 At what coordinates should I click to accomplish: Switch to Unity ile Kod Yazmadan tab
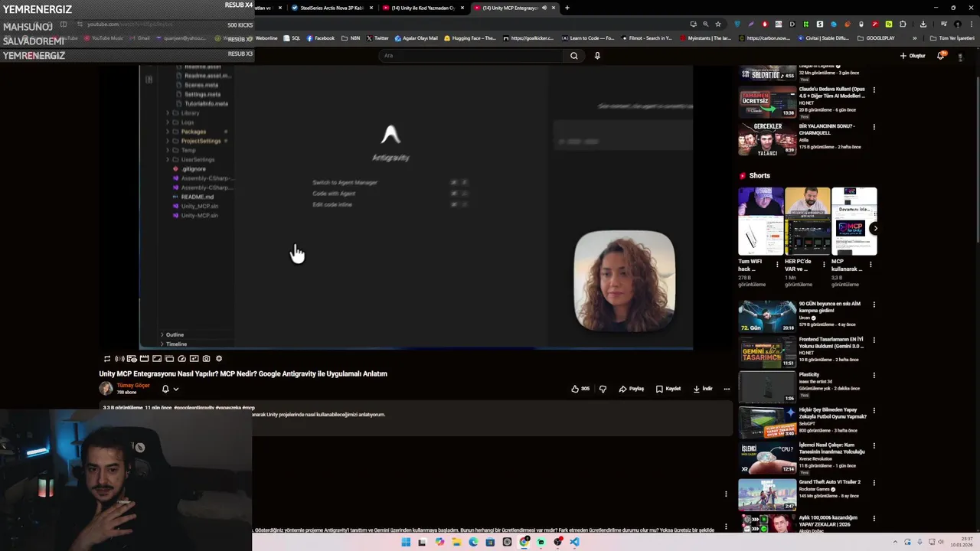pos(423,8)
